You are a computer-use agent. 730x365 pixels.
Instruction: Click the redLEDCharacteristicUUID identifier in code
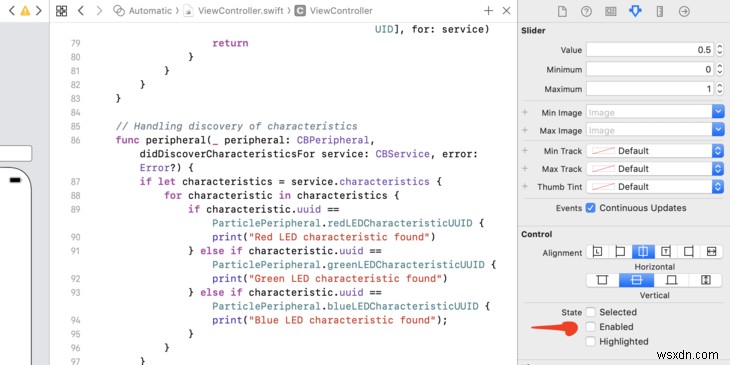(x=400, y=223)
